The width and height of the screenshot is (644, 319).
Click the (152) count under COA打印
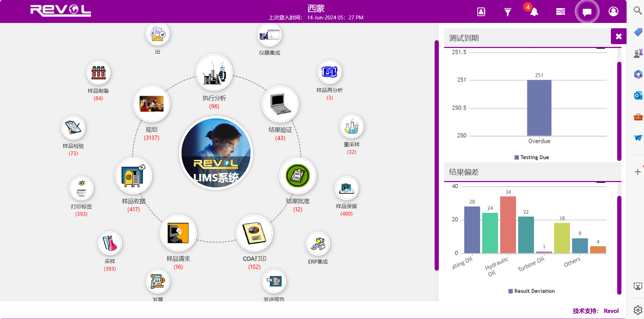[254, 267]
